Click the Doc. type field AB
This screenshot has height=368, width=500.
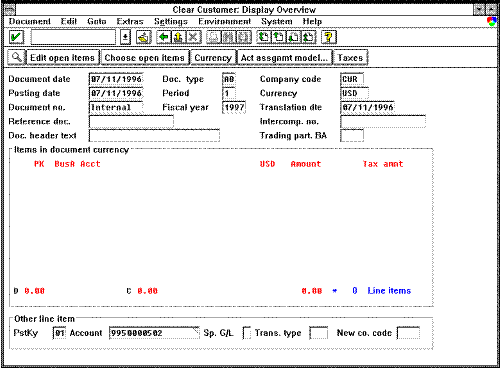pos(229,79)
